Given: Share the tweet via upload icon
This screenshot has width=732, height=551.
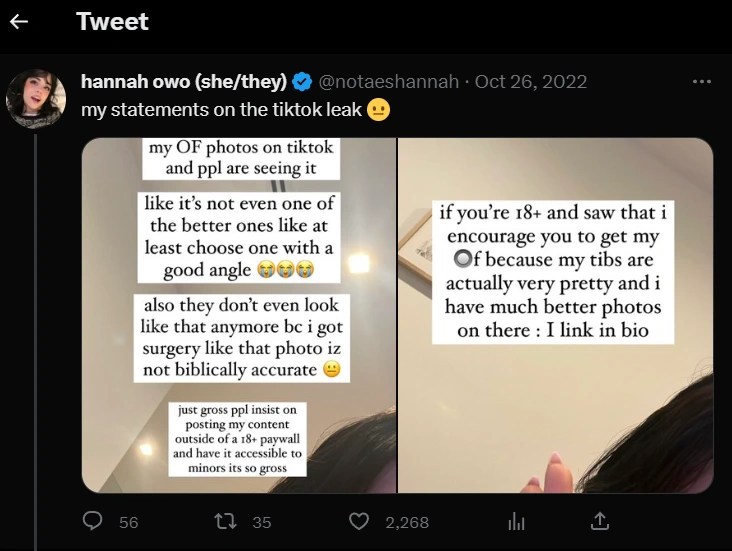Looking at the screenshot, I should click(x=600, y=521).
